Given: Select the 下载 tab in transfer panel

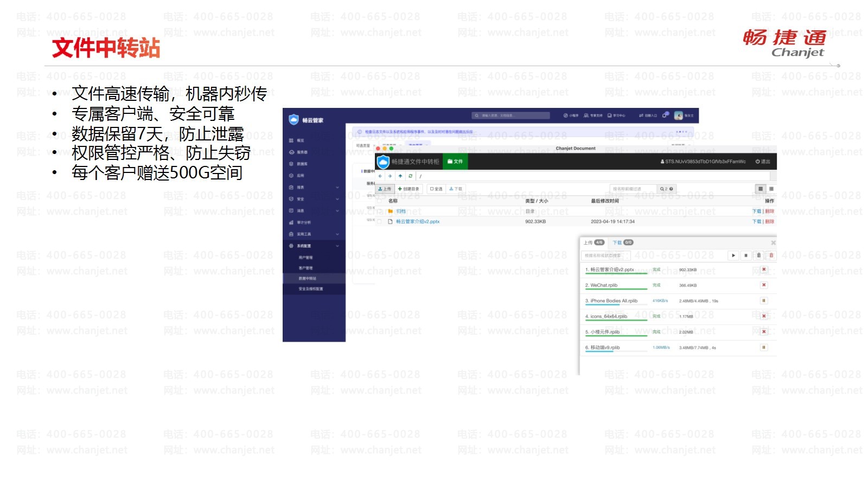Looking at the screenshot, I should [623, 242].
